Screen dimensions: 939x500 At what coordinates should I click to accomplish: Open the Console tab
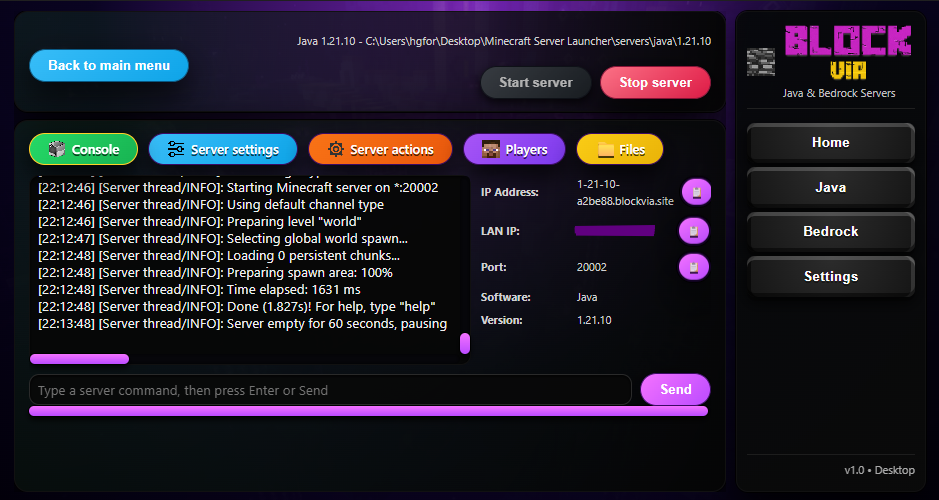point(83,149)
